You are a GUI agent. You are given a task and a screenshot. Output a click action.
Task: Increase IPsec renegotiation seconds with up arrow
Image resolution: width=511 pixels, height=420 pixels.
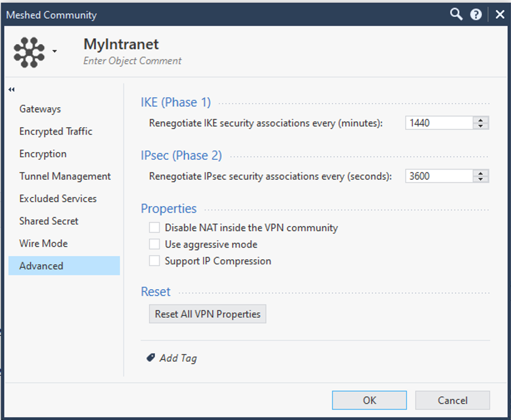pos(480,173)
